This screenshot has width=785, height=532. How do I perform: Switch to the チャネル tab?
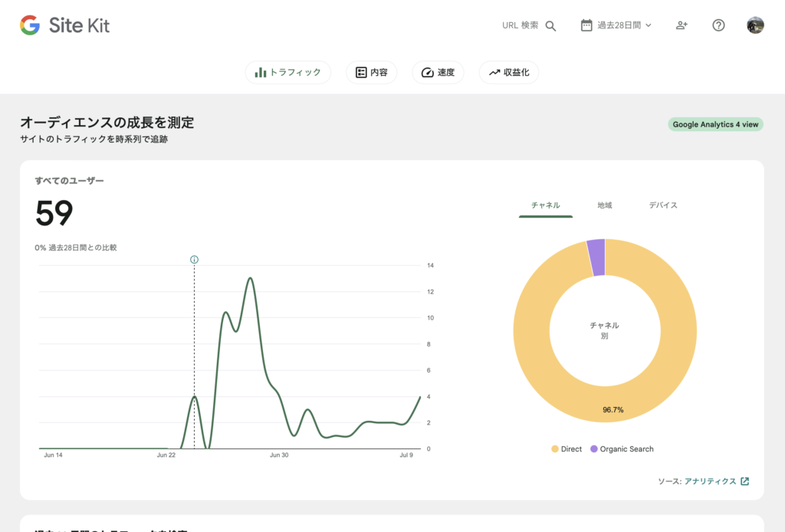click(546, 205)
